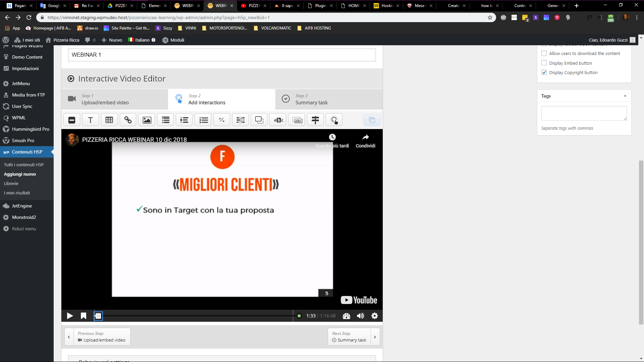Open Librerie submenu item

pyautogui.click(x=11, y=183)
